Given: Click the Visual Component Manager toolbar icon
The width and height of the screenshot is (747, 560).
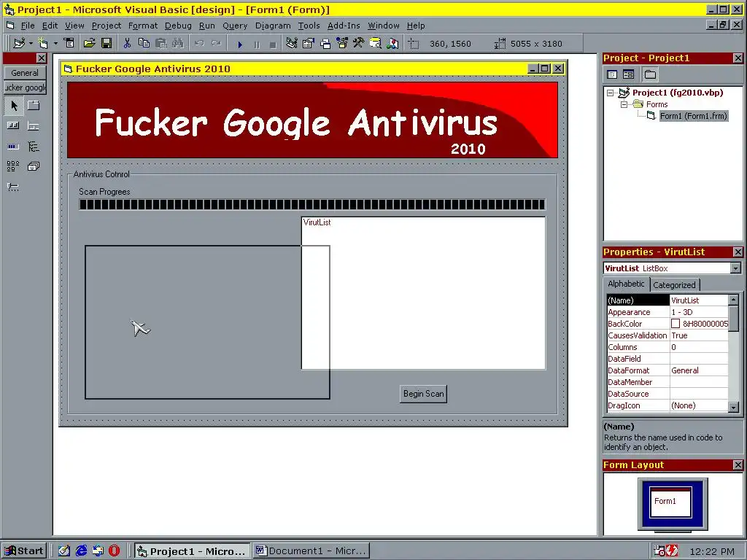Looking at the screenshot, I should click(392, 43).
